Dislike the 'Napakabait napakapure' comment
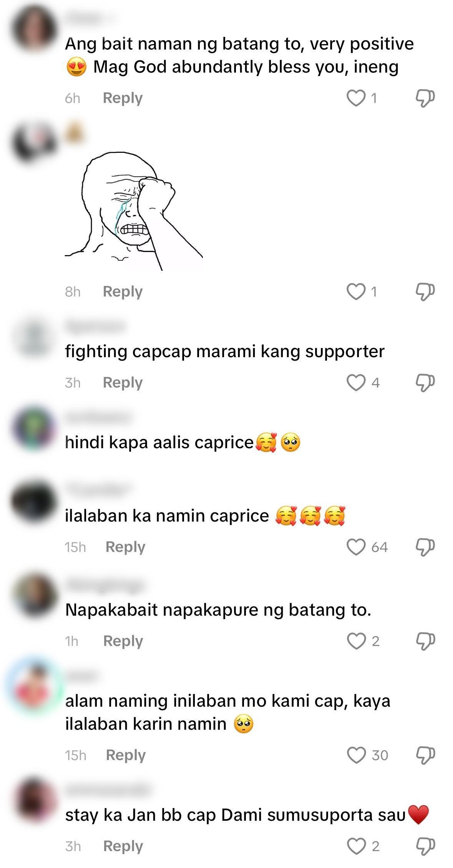This screenshot has width=453, height=868. tap(425, 641)
